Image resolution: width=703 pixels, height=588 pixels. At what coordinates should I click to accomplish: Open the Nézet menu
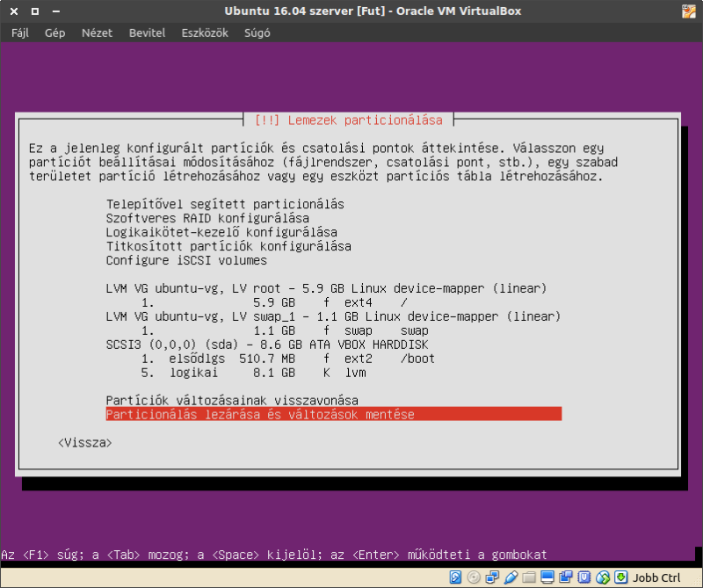pyautogui.click(x=97, y=33)
